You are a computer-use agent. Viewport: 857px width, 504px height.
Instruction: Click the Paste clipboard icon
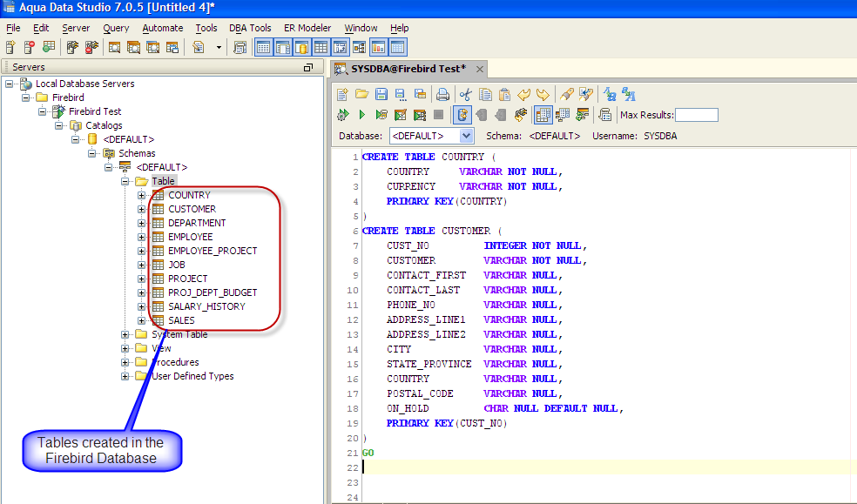[504, 94]
